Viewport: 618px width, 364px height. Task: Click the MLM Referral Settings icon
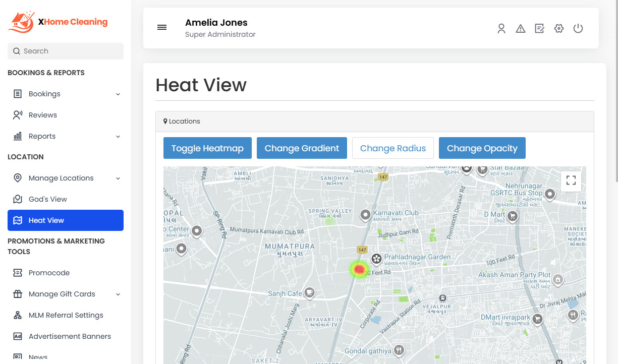point(17,315)
